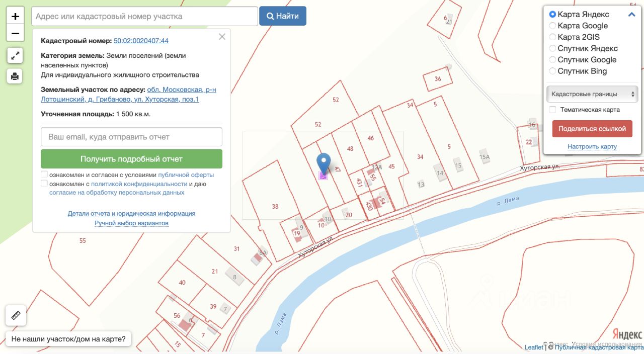Open the Кадастровые границы dropdown
This screenshot has width=644, height=354.
coord(592,94)
